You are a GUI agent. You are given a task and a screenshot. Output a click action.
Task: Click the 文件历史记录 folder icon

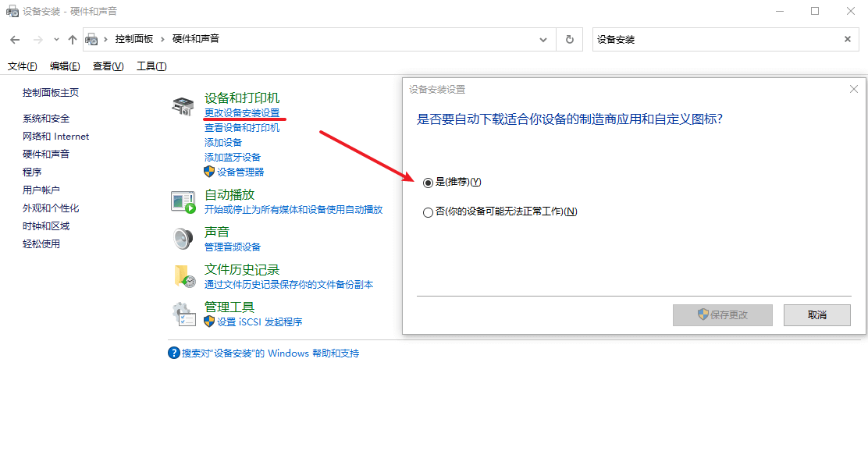pyautogui.click(x=183, y=275)
